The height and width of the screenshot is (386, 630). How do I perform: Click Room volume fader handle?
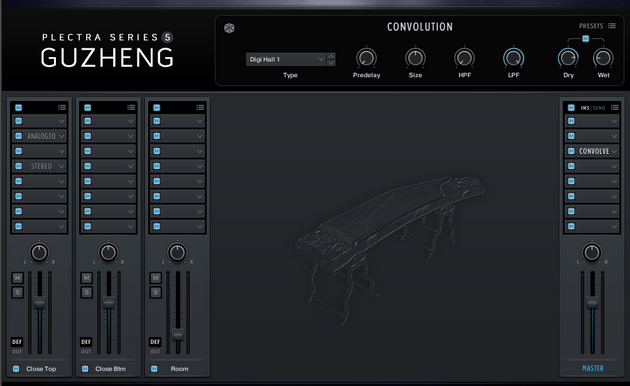(x=178, y=334)
